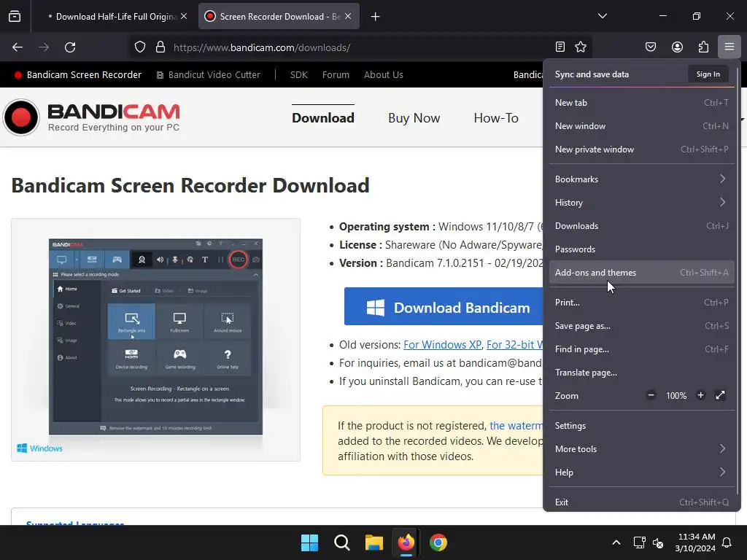Go forward to the next page
The width and height of the screenshot is (747, 560).
point(44,47)
